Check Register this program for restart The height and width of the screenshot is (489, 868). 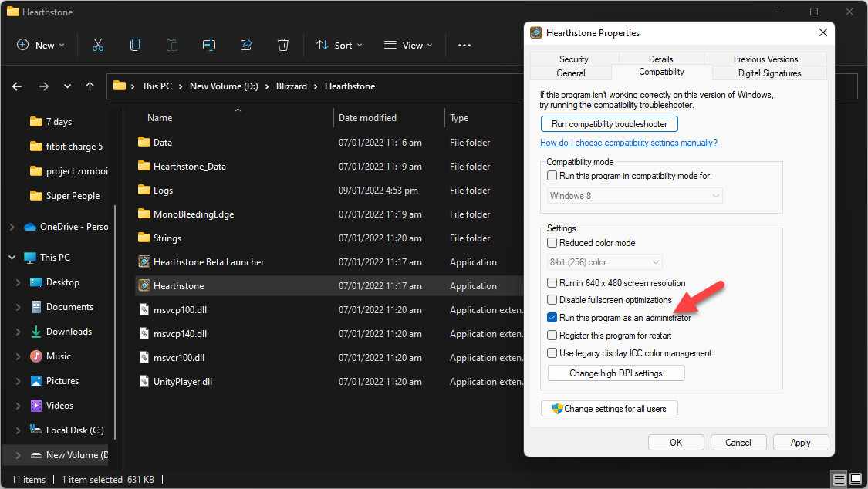coord(552,336)
